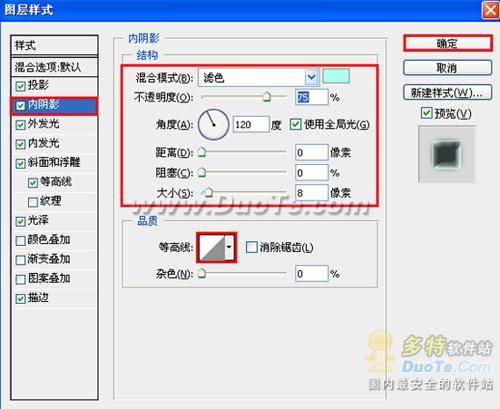Toggle the 预览 preview checkbox
Viewport: 500px width, 409px height.
(426, 113)
